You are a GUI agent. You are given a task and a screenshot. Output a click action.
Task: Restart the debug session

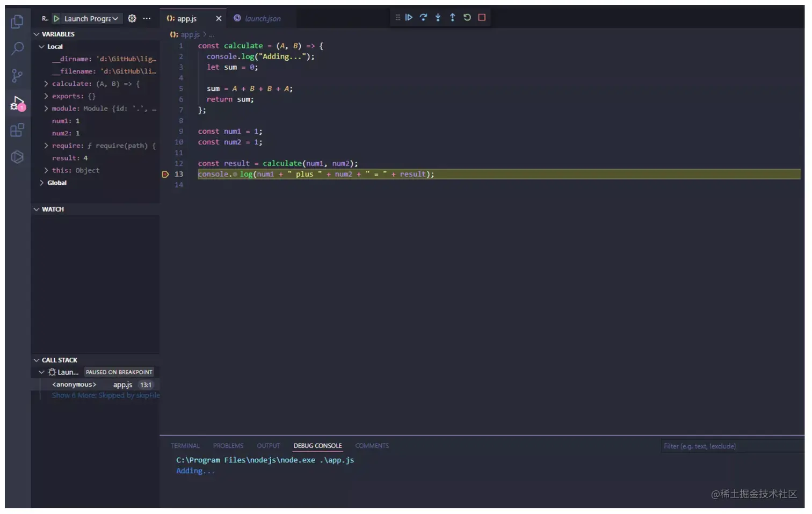tap(467, 18)
